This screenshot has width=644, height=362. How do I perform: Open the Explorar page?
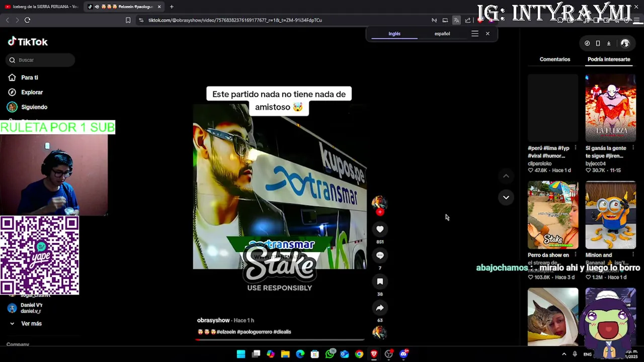[x=32, y=92]
